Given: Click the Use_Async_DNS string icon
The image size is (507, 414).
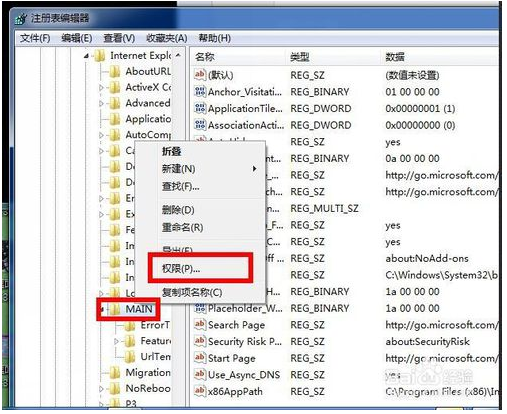Looking at the screenshot, I should tap(200, 374).
